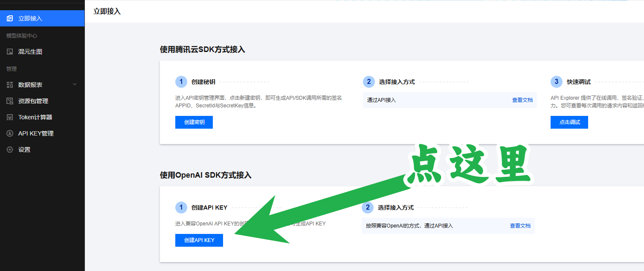Go to 资源包管理 page
644x271 pixels.
[x=42, y=101]
